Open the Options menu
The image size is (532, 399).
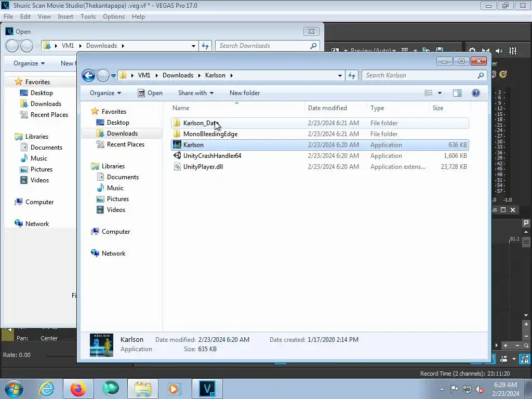tap(114, 17)
